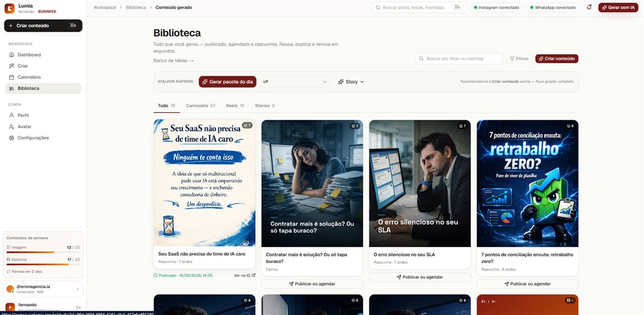Click Biblioteca in the breadcrumb

pos(136,8)
